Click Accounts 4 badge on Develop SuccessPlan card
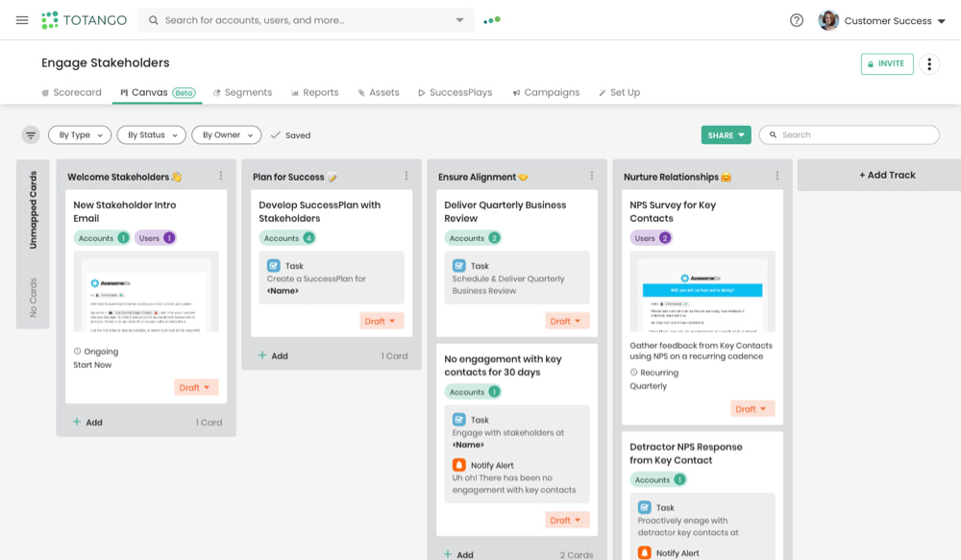This screenshot has width=961, height=560. click(x=287, y=237)
